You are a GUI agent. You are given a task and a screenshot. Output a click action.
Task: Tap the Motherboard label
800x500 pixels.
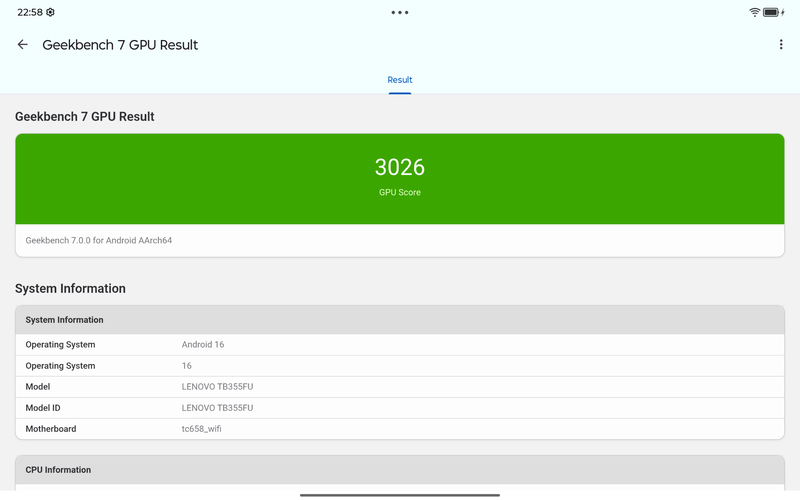pyautogui.click(x=51, y=429)
